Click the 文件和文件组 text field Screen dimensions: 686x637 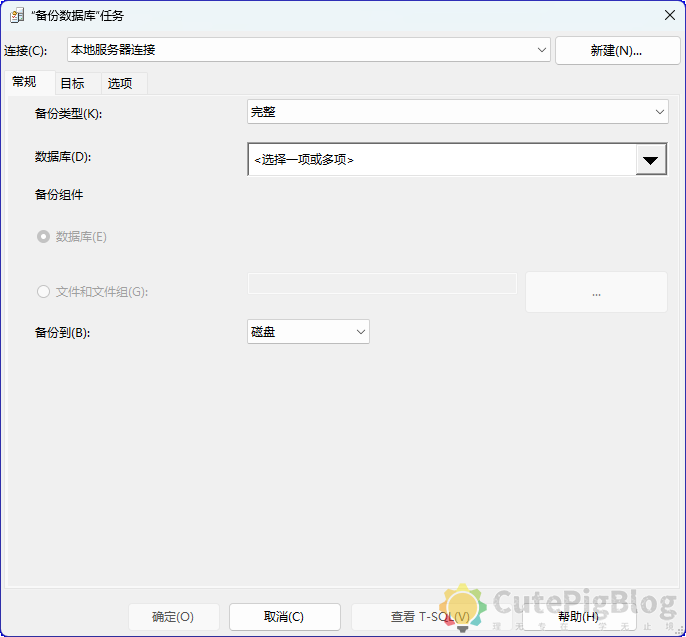point(382,284)
